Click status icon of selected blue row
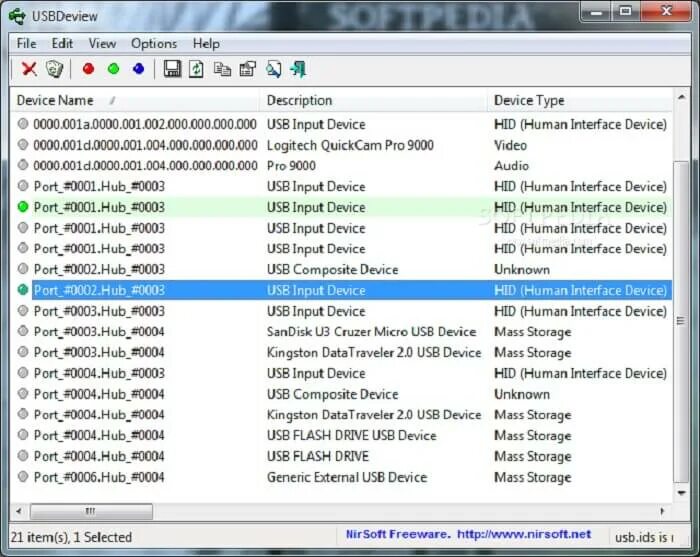Viewport: 700px width, 557px height. [x=23, y=290]
